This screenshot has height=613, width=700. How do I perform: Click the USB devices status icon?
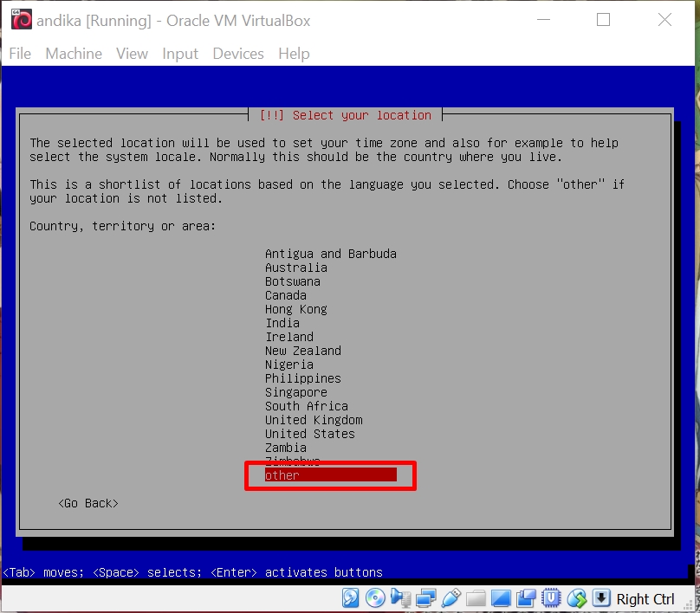pyautogui.click(x=450, y=598)
